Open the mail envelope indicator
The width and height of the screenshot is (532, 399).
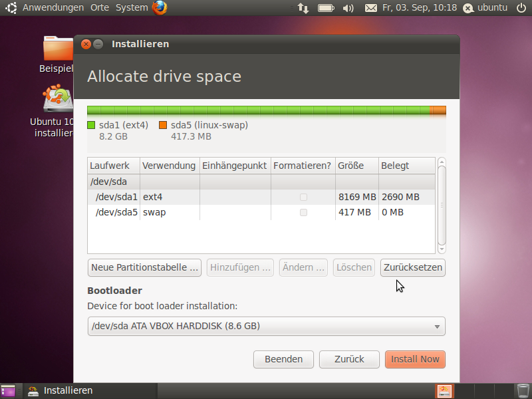(370, 8)
